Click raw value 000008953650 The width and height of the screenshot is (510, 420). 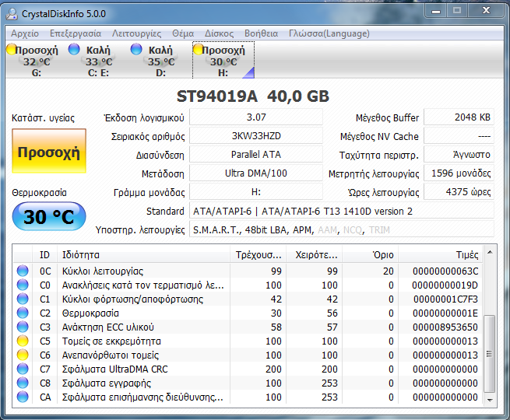(445, 327)
